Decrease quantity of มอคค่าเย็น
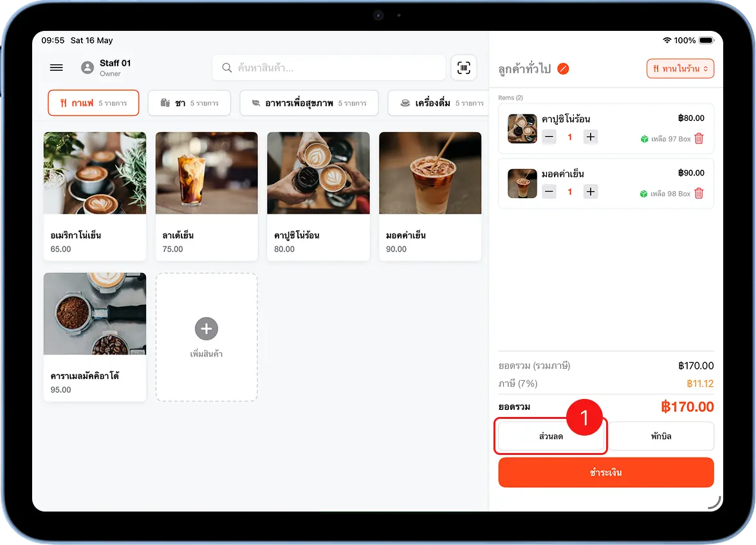The image size is (756, 545). click(x=549, y=192)
